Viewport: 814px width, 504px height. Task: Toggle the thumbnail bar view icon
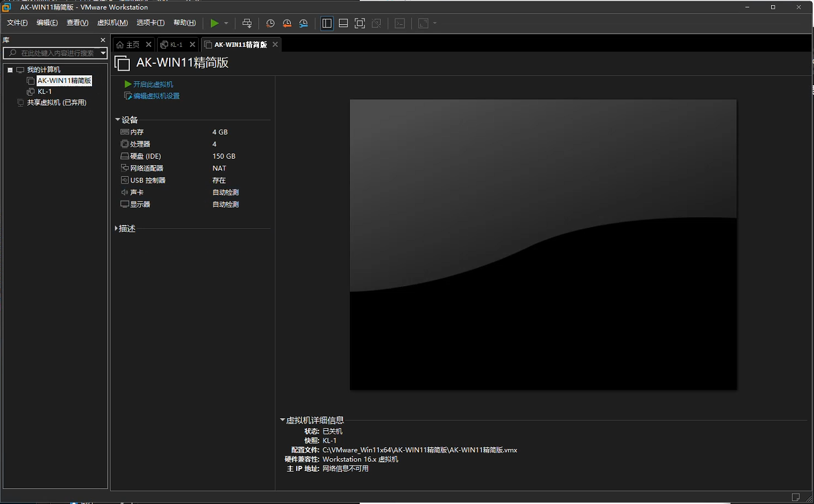coord(344,23)
